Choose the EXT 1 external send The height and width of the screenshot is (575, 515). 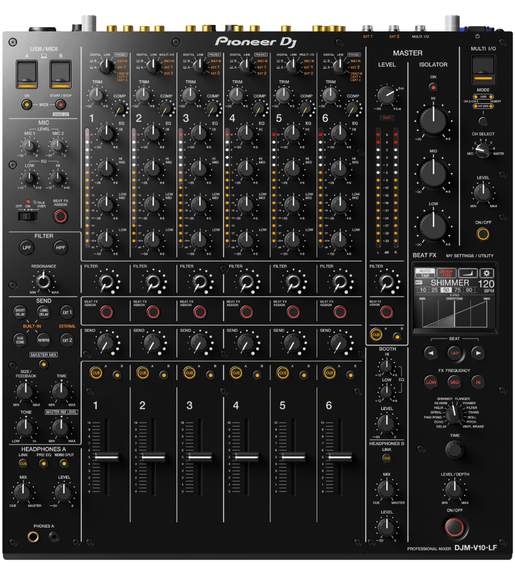click(x=67, y=312)
